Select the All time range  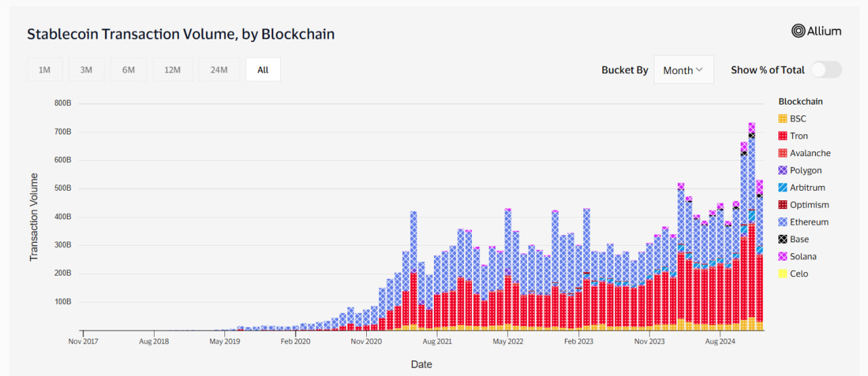[x=263, y=70]
